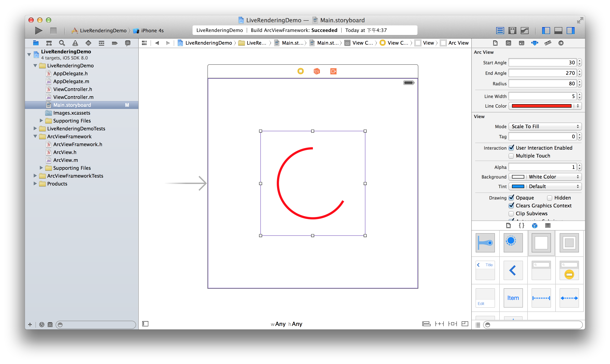Open the Size inspector ruler icon
Screen dimensions: 610x364
click(x=548, y=43)
